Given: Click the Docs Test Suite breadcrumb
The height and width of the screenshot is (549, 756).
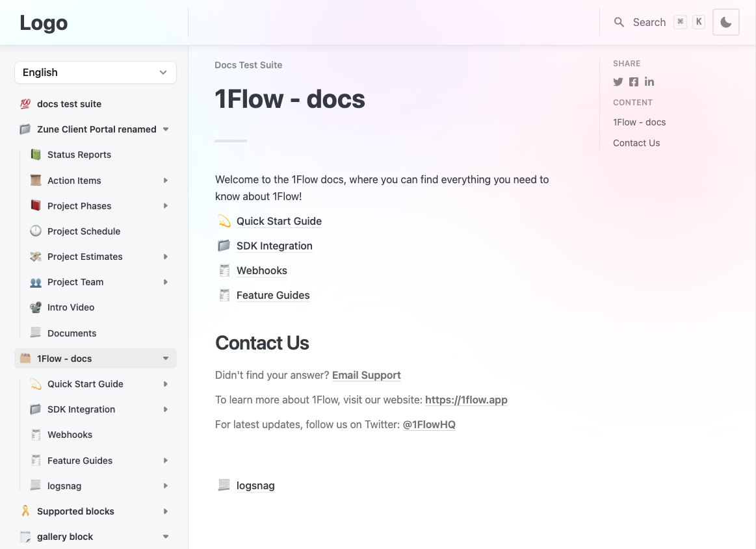Looking at the screenshot, I should [x=248, y=65].
